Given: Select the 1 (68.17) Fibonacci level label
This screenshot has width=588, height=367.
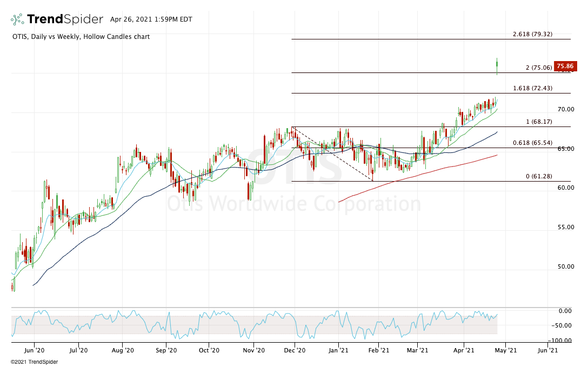Looking at the screenshot, I should 539,122.
